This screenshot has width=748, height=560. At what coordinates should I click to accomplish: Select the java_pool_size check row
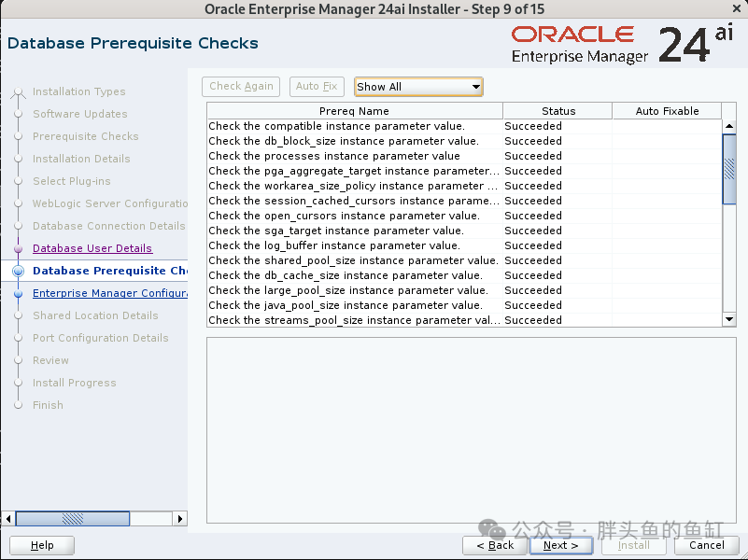pos(464,305)
